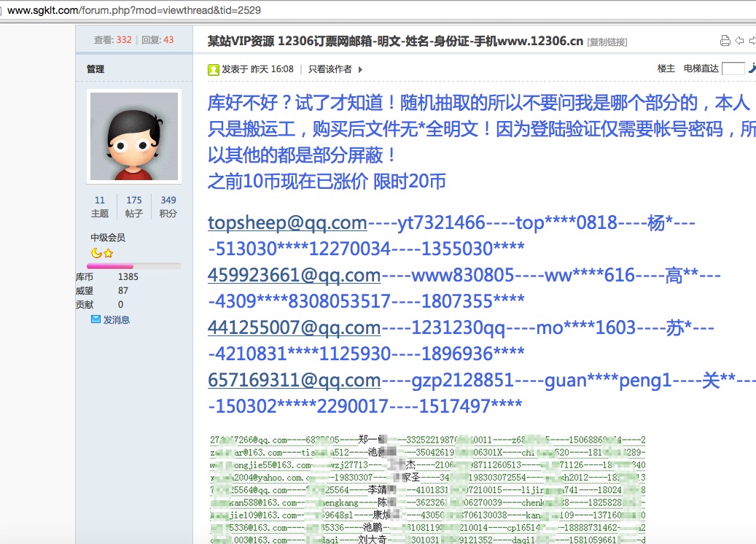Click the 查看: 332 view count
This screenshot has height=544, width=756.
(113, 40)
